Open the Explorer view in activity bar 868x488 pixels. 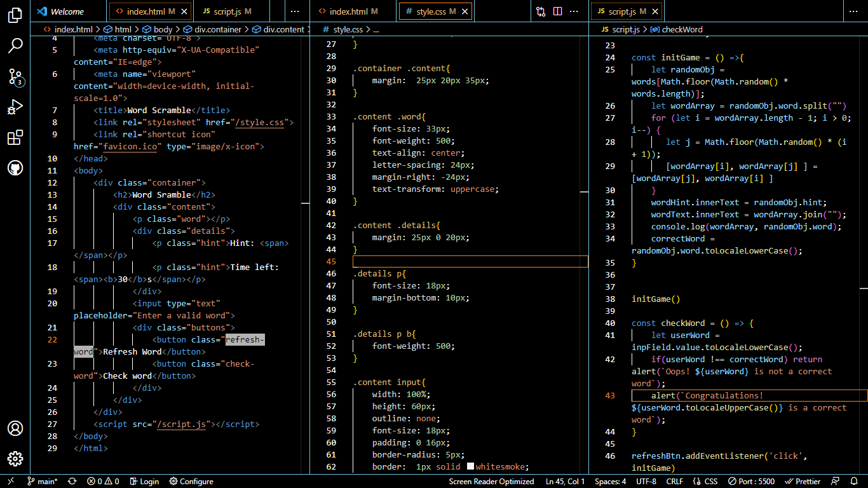coord(15,15)
